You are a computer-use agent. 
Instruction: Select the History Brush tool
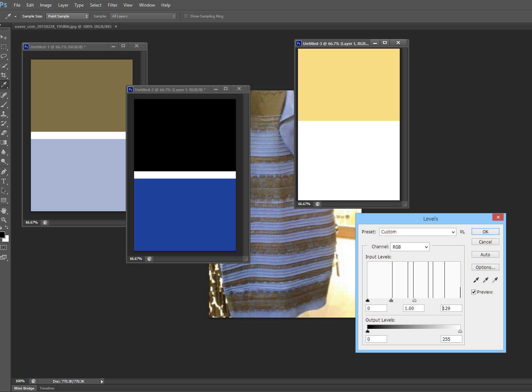coord(4,123)
